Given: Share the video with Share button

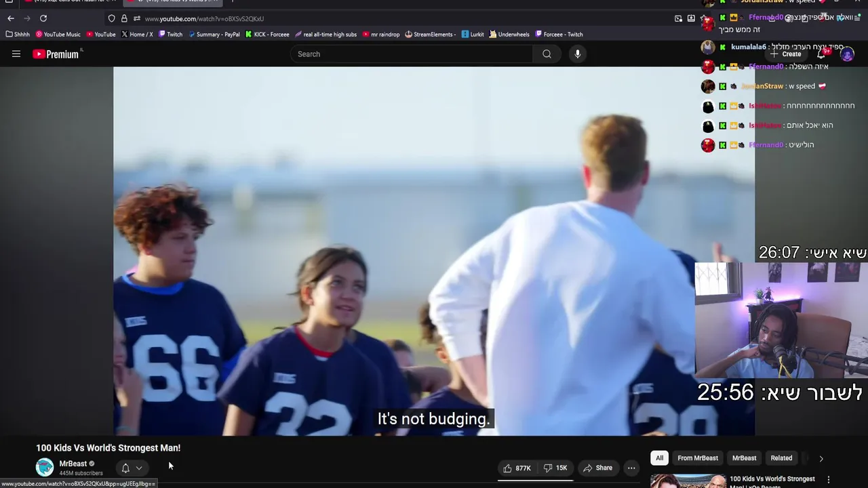Looking at the screenshot, I should pos(597,468).
